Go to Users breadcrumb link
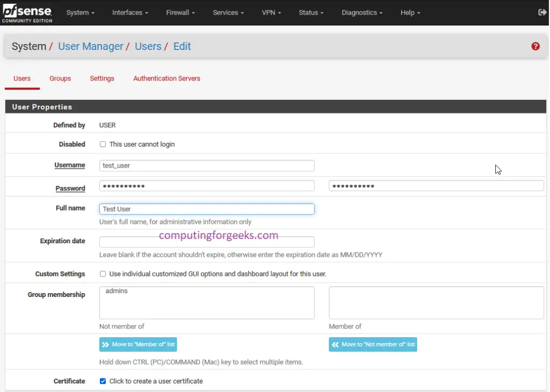This screenshot has width=550, height=392. [x=148, y=46]
